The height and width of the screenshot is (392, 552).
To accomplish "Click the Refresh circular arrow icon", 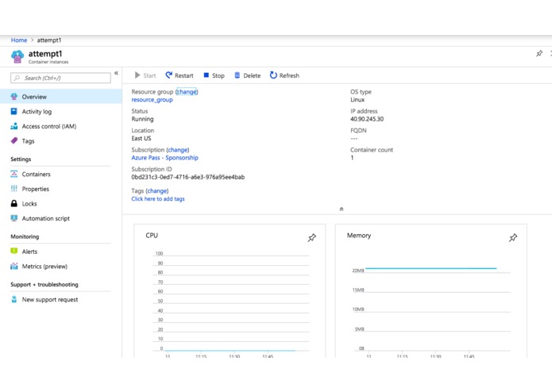I will coord(273,75).
